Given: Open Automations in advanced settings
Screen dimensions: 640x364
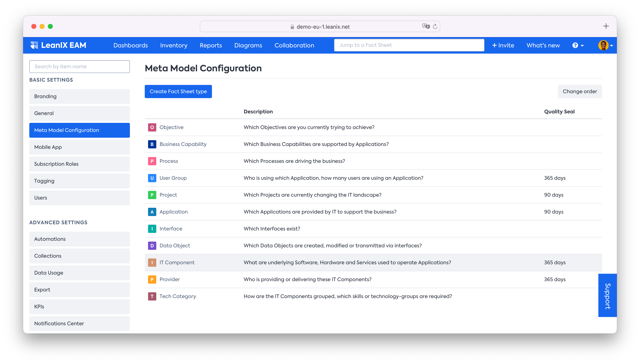Looking at the screenshot, I should 80,239.
